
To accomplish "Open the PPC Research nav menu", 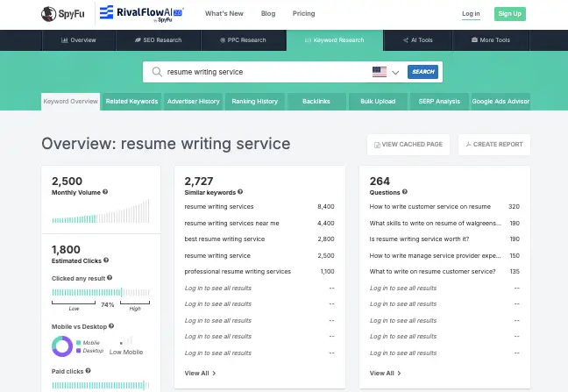I will tap(244, 40).
